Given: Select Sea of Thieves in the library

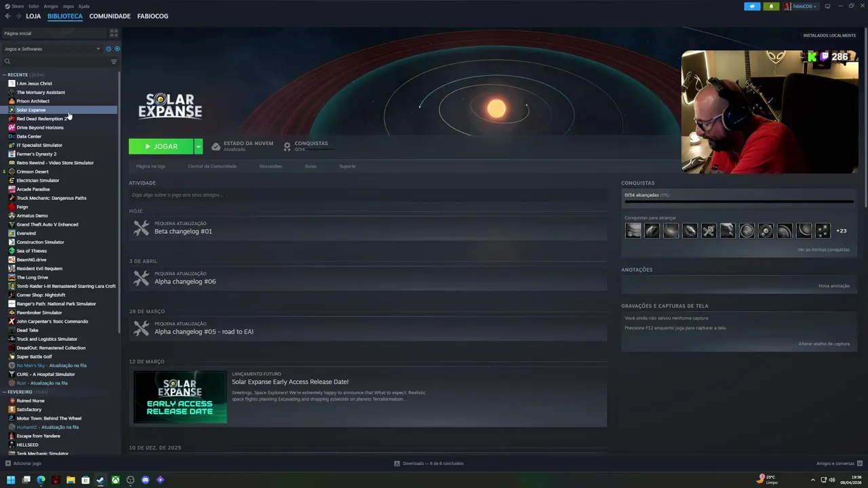Looking at the screenshot, I should tap(59, 251).
